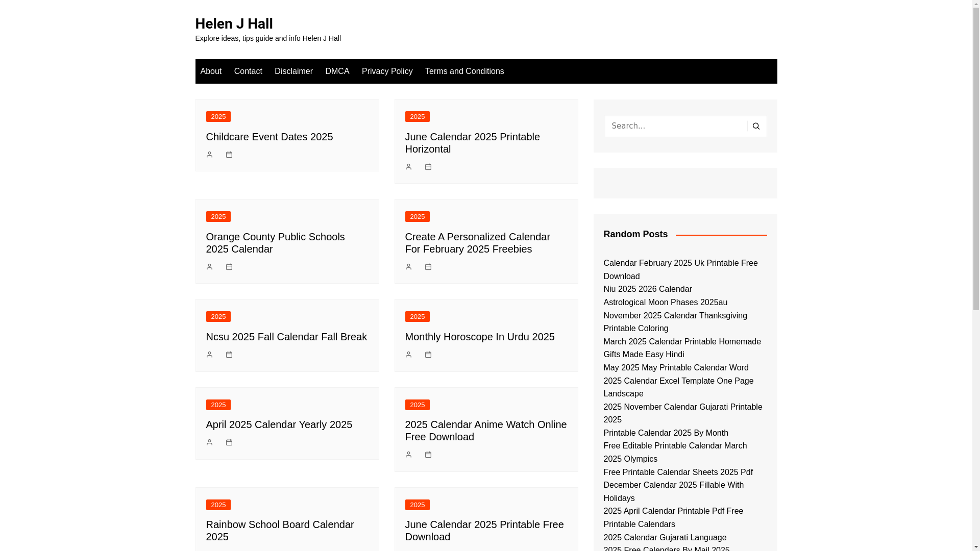Image resolution: width=980 pixels, height=551 pixels.
Task: Click 2025 tag on June Calendar Free Download card
Action: 418,505
